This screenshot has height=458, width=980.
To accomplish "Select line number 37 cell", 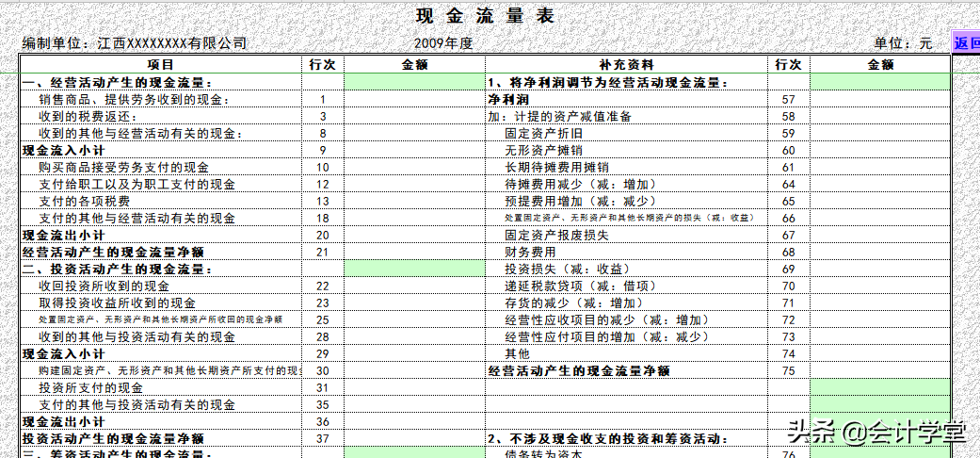I will click(323, 439).
